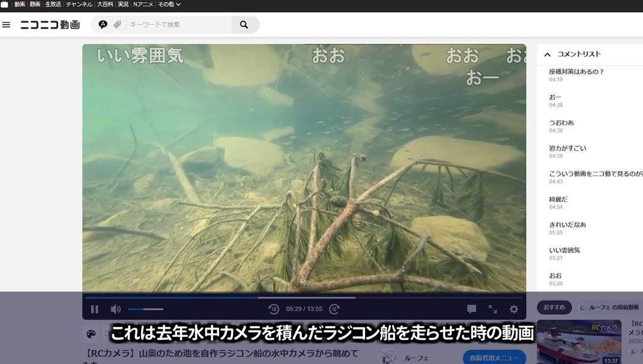The image size is (643, 364).
Task: Click the Niconico TV icon in top-left corner
Action: click(x=5, y=5)
